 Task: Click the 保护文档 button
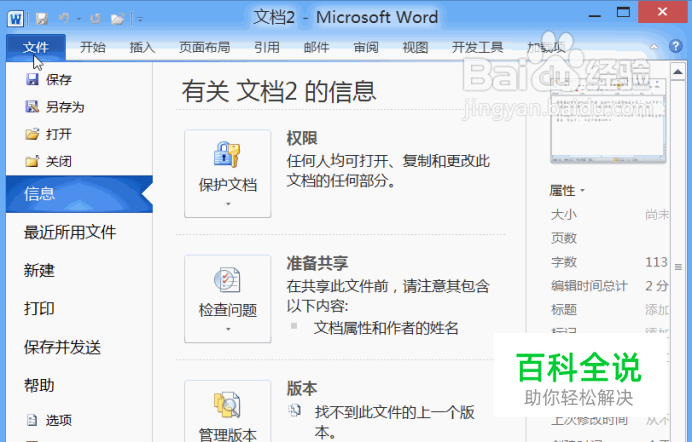tap(228, 173)
